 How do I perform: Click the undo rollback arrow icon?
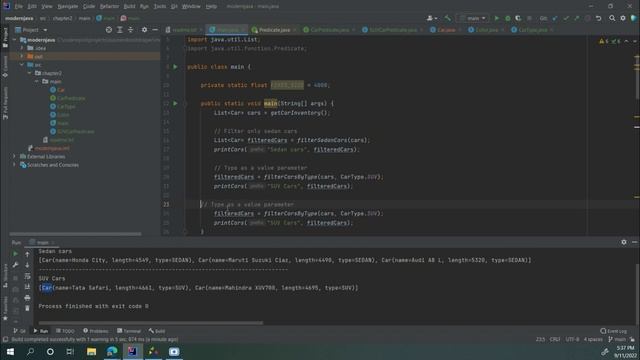click(598, 18)
